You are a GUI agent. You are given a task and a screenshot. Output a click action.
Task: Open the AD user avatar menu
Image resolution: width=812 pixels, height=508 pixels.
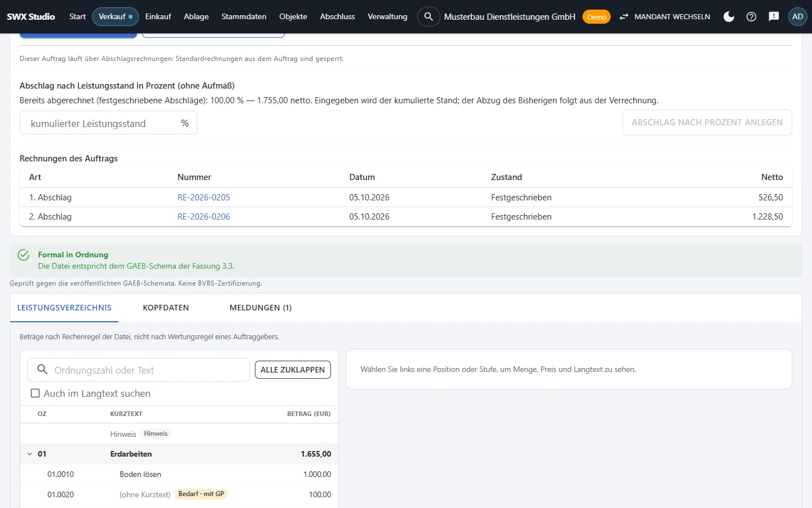(797, 16)
